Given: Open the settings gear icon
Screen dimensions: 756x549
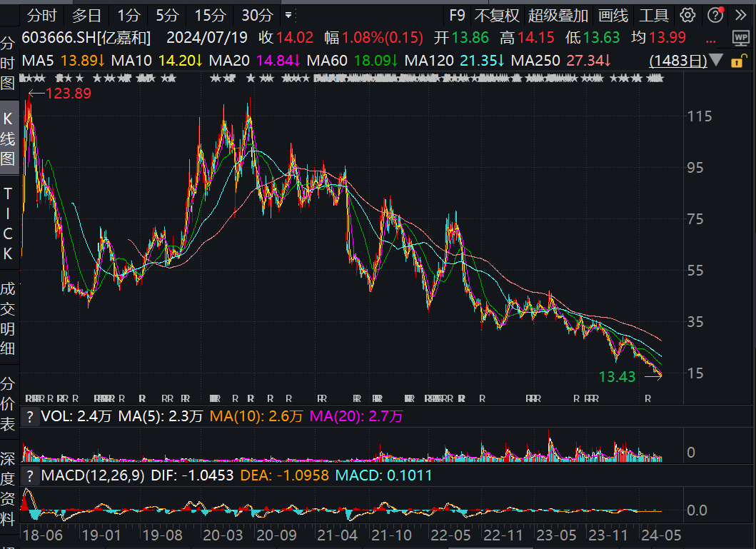Looking at the screenshot, I should [x=687, y=16].
